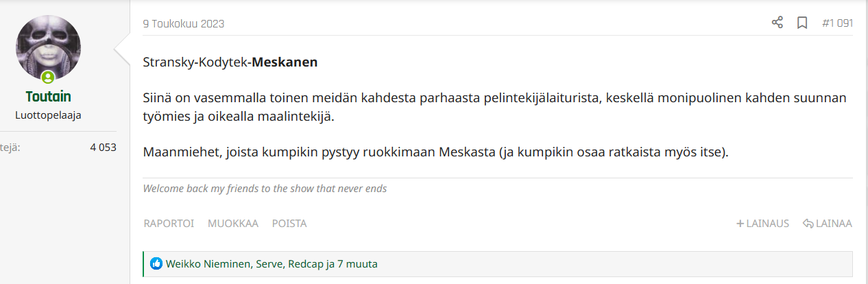The width and height of the screenshot is (868, 284).
Task: Open the Toutain username profile link
Action: click(x=48, y=97)
